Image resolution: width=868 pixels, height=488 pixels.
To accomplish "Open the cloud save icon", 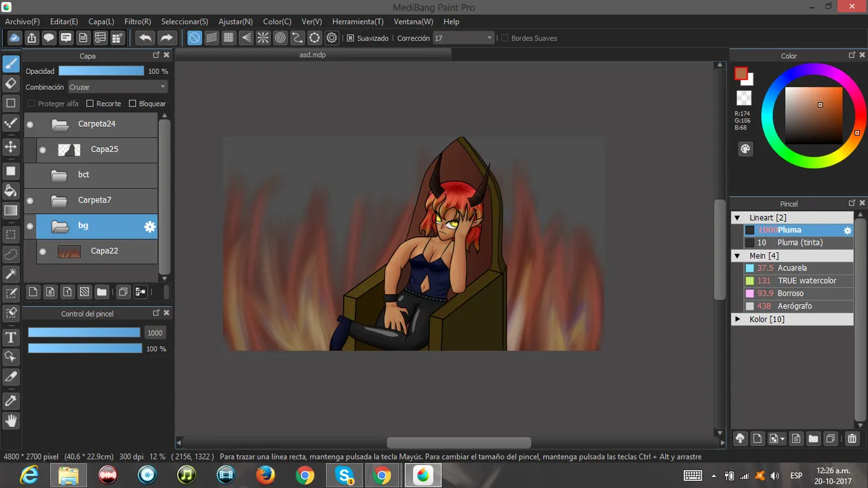I will tap(14, 38).
